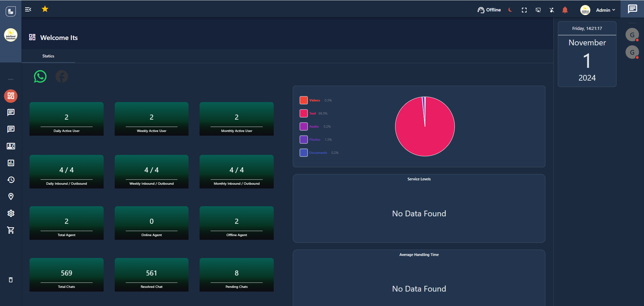This screenshot has height=306, width=644.
Task: Click the Pending Chats card
Action: click(236, 275)
